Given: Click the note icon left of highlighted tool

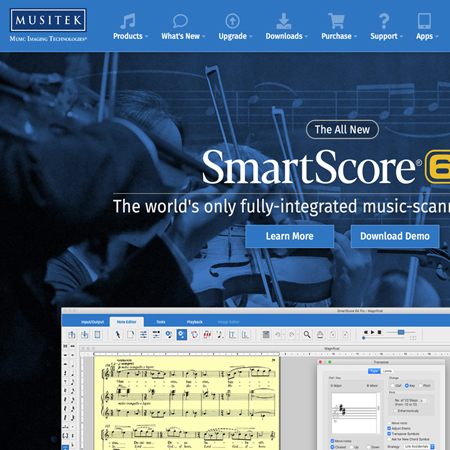Looking at the screenshot, I should [169, 334].
